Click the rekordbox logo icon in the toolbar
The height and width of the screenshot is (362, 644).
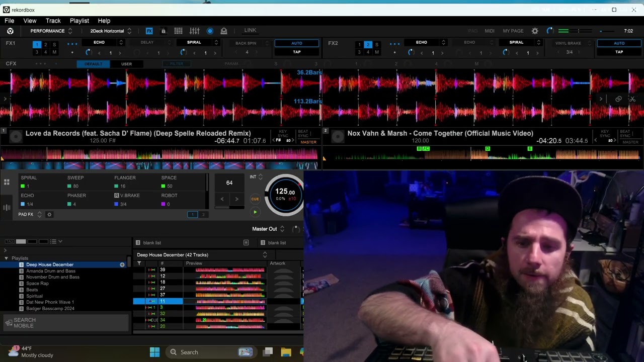pos(10,31)
